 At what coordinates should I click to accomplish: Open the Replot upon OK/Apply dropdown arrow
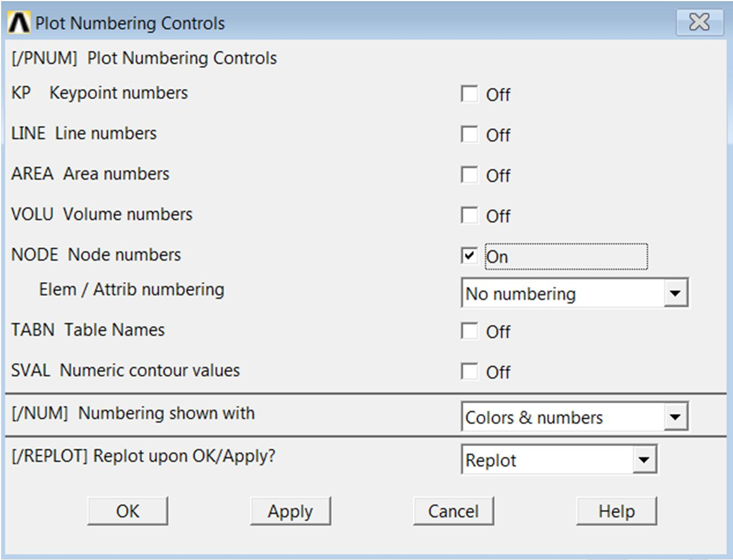point(644,460)
